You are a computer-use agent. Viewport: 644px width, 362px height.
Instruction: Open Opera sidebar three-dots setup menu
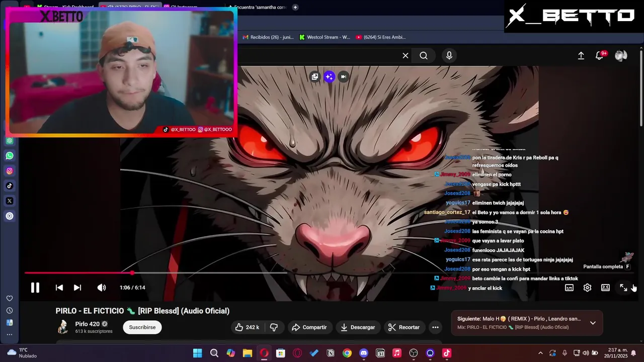[10, 334]
